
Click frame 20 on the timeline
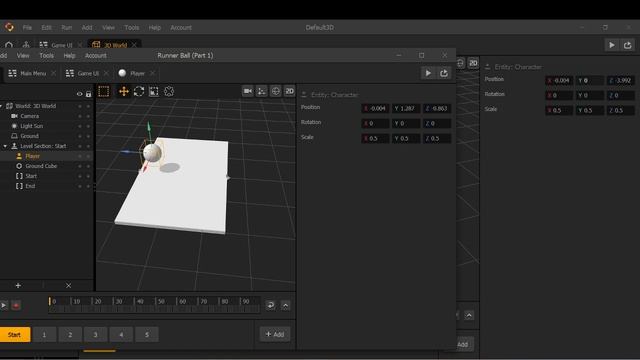[x=97, y=301]
